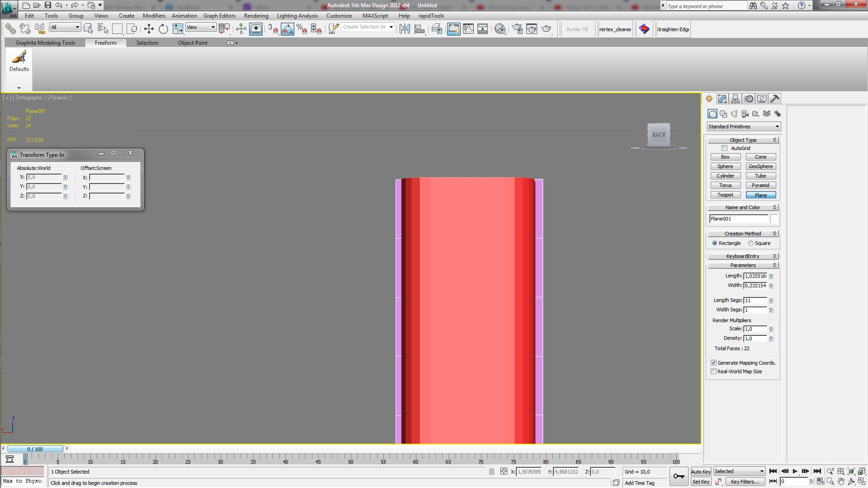Viewport: 868px width, 488px height.
Task: Click the Mirror tool icon
Action: 405,29
